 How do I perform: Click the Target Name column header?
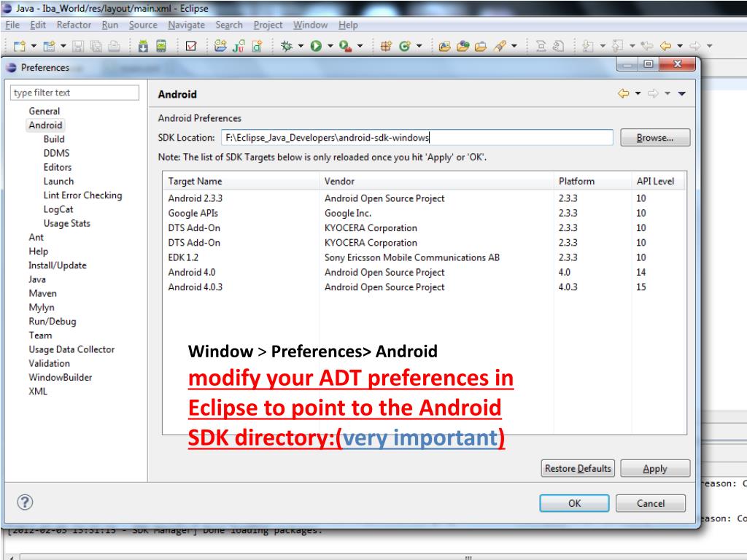241,181
